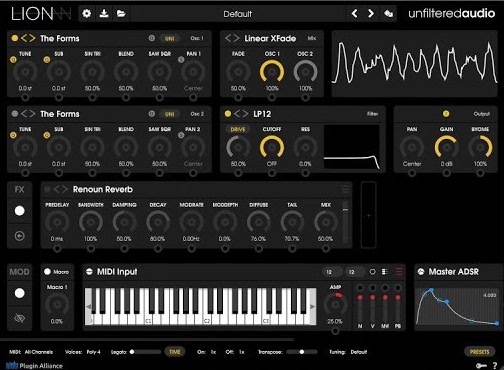Toggle Osc 1 power indicator on The Forms
Screen dimensions: 504x370
[14, 38]
